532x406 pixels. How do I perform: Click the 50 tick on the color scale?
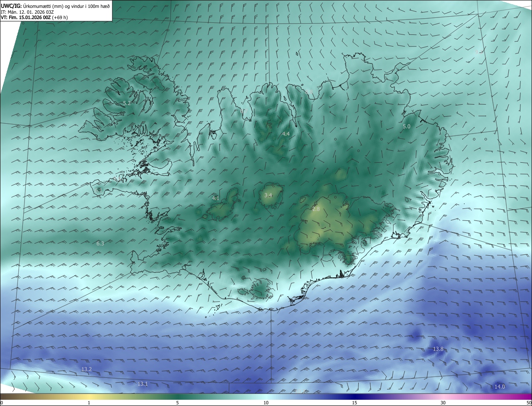coord(529,403)
